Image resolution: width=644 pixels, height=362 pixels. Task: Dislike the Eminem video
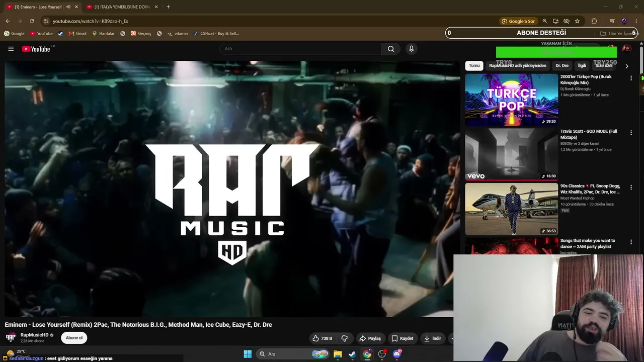pyautogui.click(x=345, y=338)
